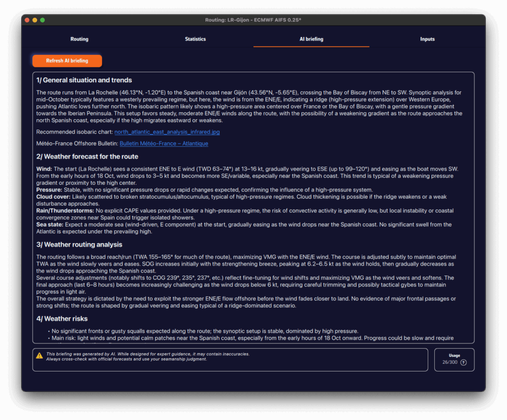507x420 pixels.
Task: Click the 26/300 usage counter
Action: pos(450,362)
